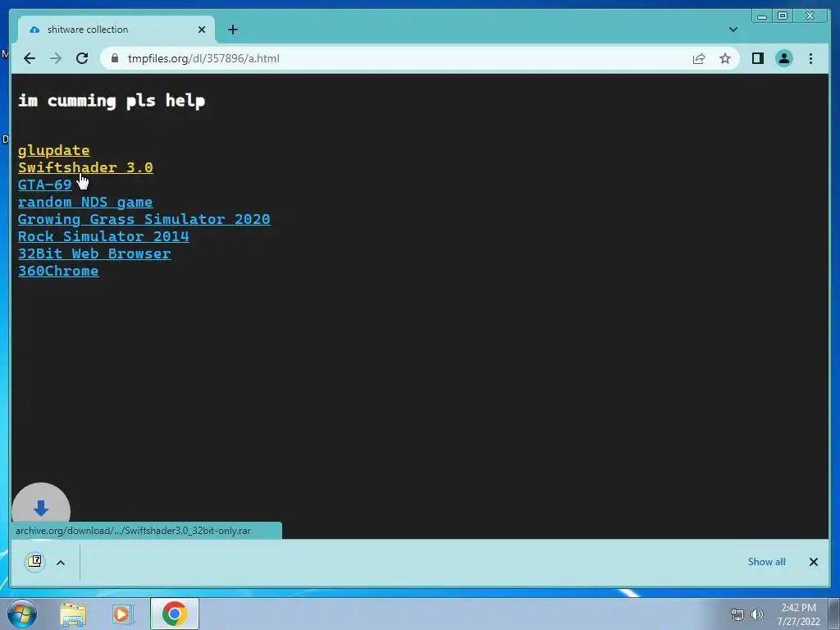Reload the current page

point(82,58)
